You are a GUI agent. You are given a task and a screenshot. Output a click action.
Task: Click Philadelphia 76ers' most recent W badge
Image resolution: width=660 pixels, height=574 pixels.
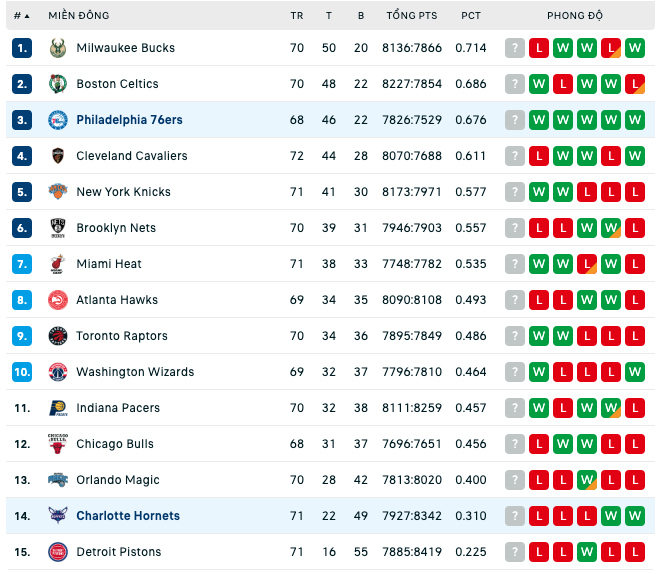[x=539, y=120]
